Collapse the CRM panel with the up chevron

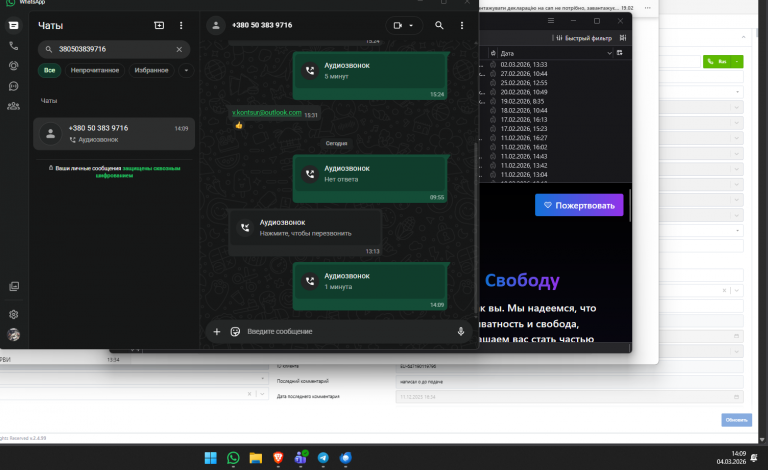coord(743,37)
